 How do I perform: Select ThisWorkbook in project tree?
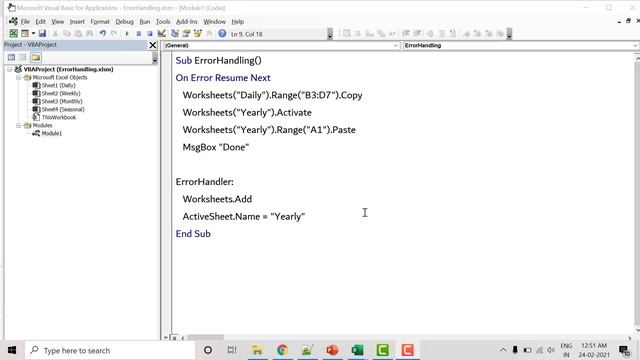(59, 117)
